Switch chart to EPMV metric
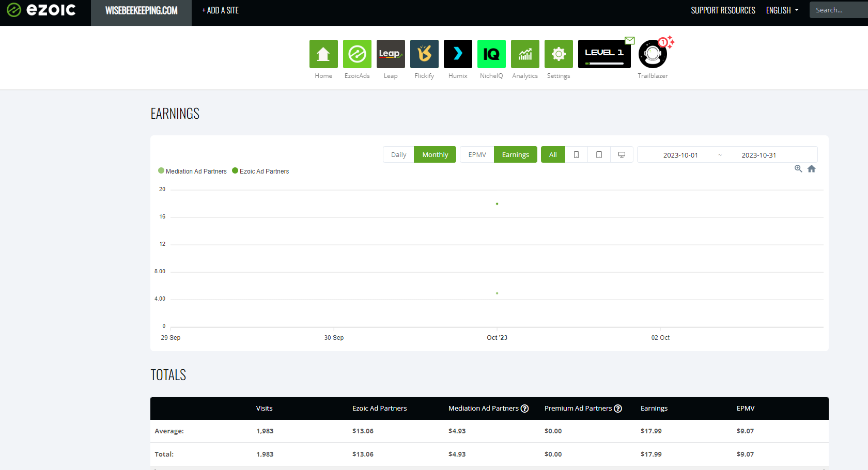 point(477,154)
